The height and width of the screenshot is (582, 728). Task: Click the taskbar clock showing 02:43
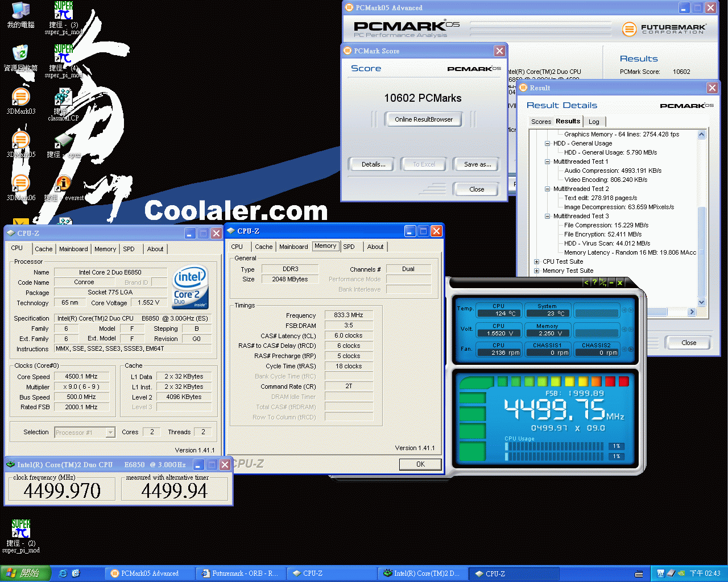tap(705, 573)
